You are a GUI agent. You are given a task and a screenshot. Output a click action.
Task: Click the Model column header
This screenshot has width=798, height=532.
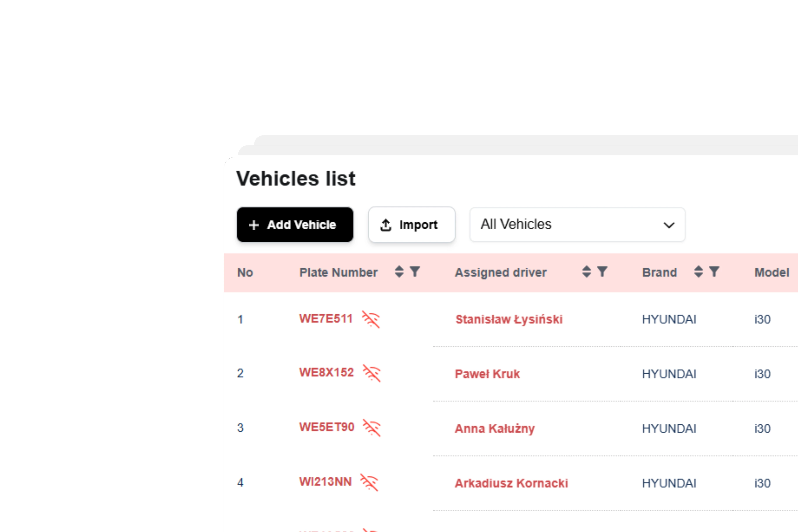click(x=772, y=273)
